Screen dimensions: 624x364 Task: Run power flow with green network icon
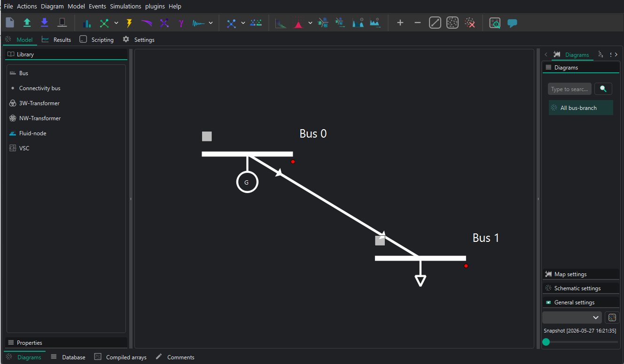coord(104,23)
